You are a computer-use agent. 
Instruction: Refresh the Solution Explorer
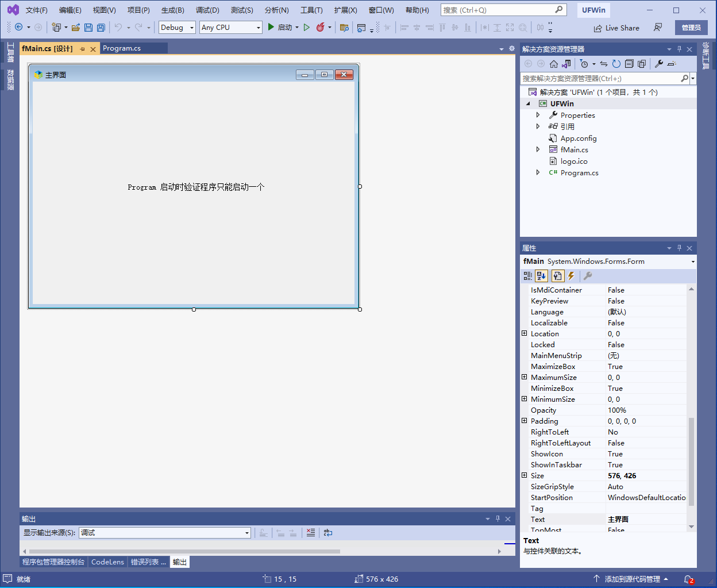[x=616, y=64]
